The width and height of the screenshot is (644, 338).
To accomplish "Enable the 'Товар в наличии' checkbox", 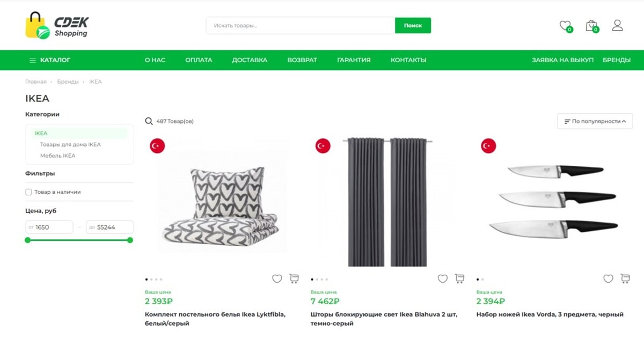I will point(29,192).
